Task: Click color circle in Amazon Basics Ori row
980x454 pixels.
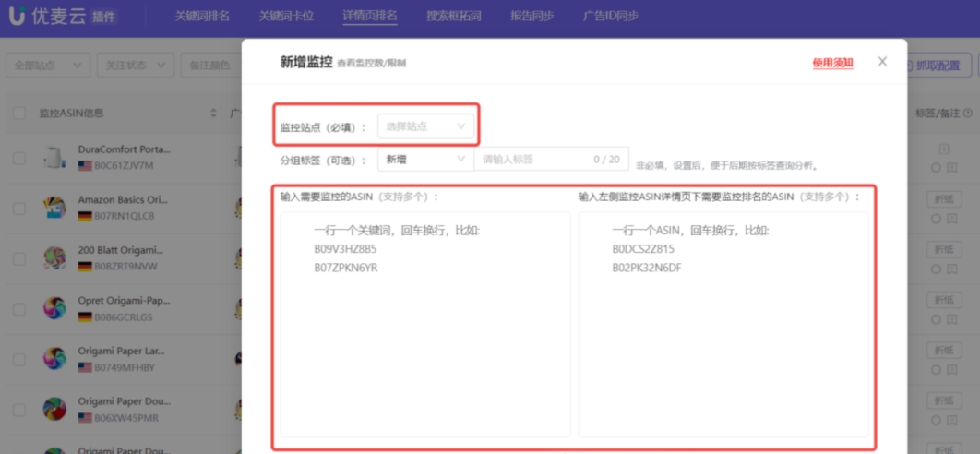Action: pyautogui.click(x=936, y=219)
